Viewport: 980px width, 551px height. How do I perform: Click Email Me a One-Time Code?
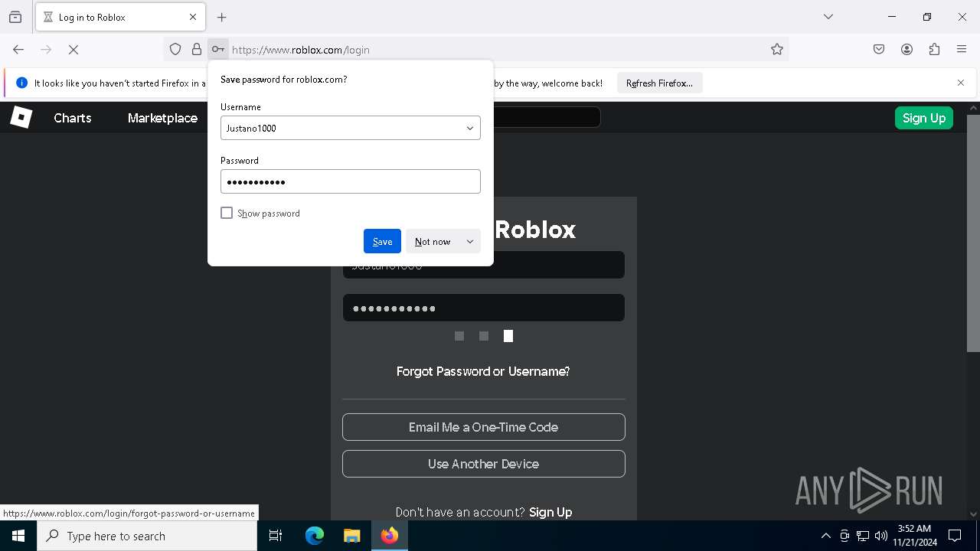click(484, 427)
